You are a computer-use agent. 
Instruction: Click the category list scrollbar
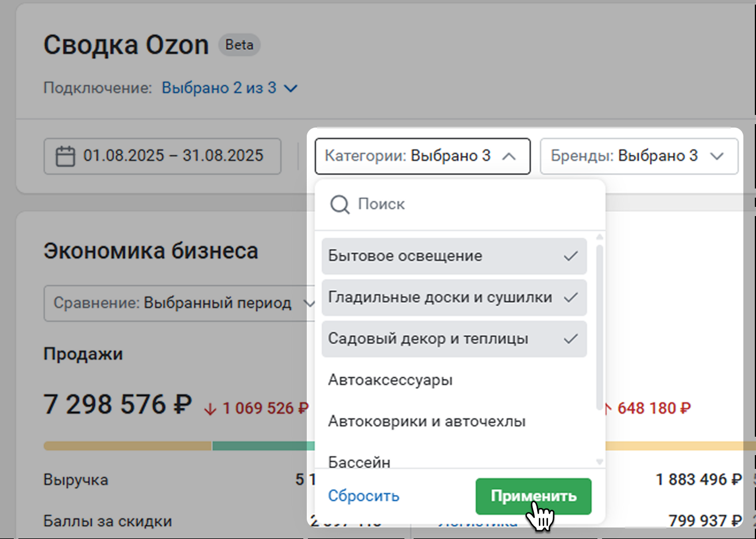tap(600, 328)
